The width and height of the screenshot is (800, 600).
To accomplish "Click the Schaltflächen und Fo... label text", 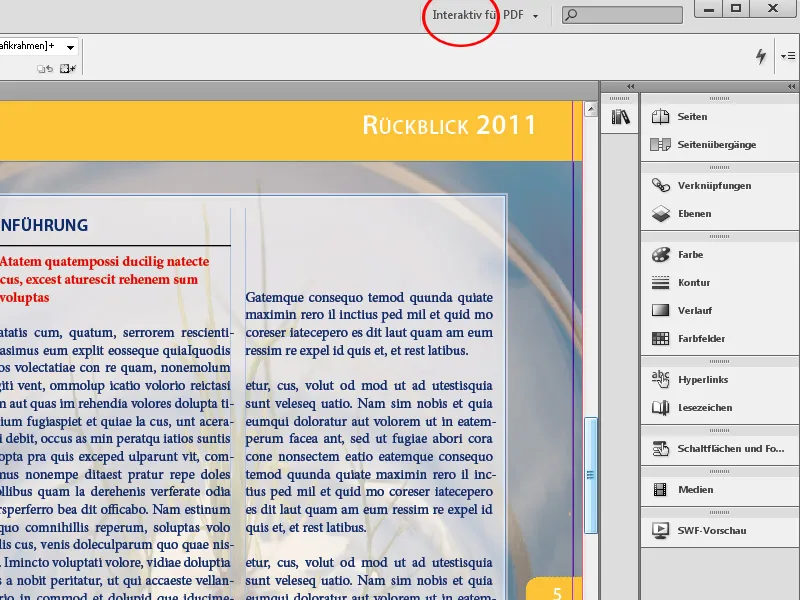I will pyautogui.click(x=731, y=448).
